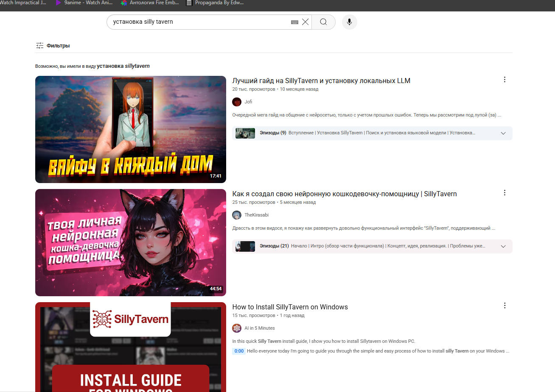Open TheKirasabi channel name link

pyautogui.click(x=256, y=215)
